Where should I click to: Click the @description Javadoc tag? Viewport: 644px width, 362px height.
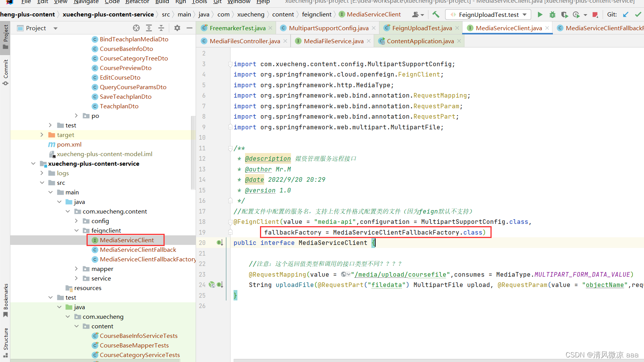(268, 158)
